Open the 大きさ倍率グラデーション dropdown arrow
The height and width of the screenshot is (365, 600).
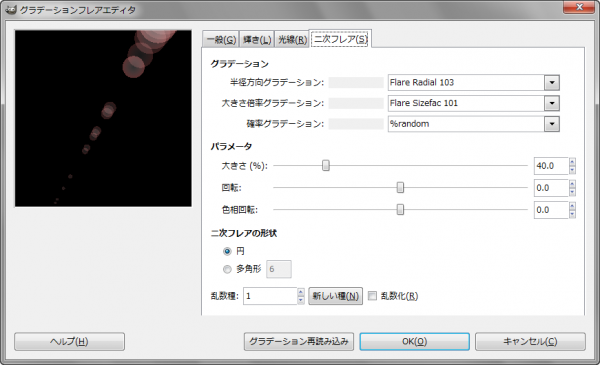pyautogui.click(x=552, y=103)
